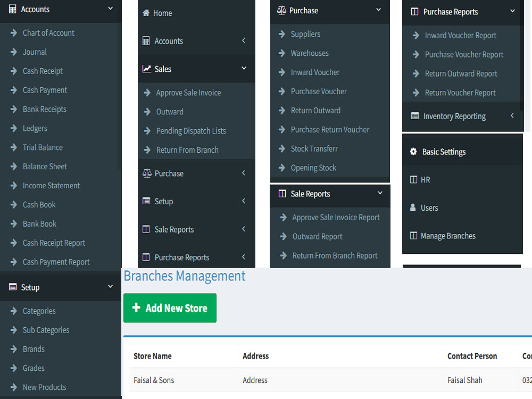Screen dimensions: 532x399
Task: Open Sub Categories under Setup
Action: click(46, 330)
